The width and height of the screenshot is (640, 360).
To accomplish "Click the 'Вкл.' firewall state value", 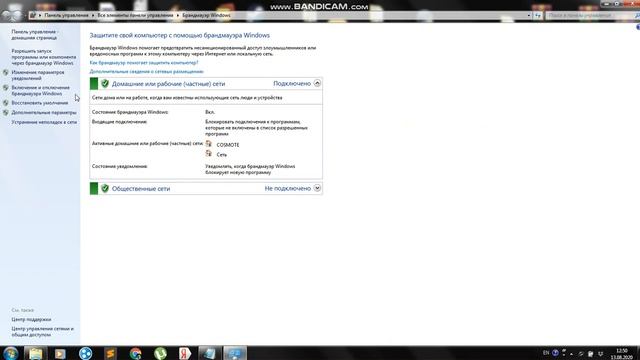I will (210, 112).
